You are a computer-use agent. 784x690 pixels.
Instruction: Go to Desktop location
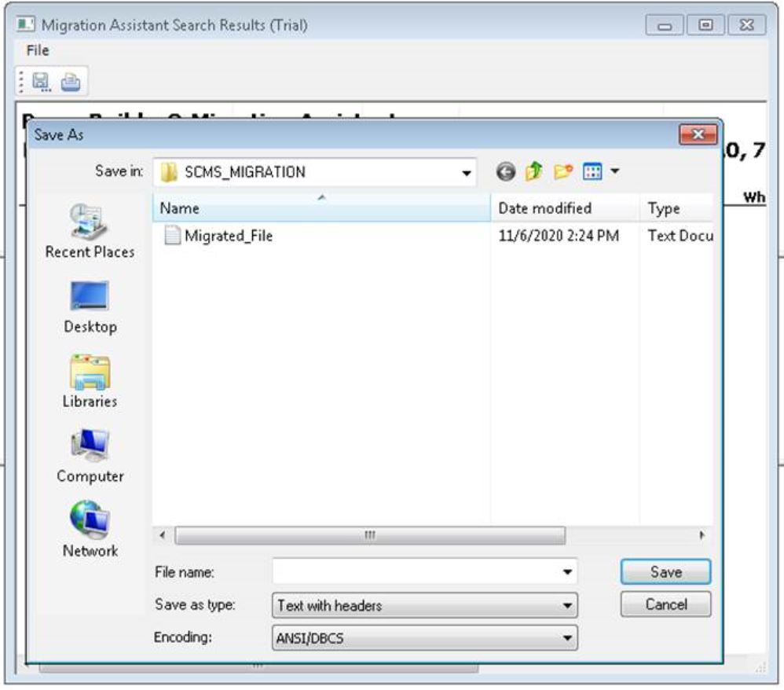90,306
